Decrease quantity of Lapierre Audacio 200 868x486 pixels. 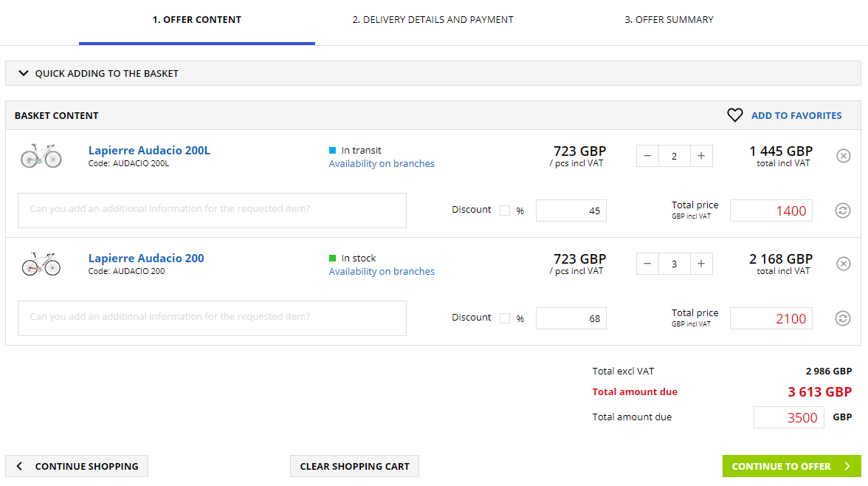[647, 264]
